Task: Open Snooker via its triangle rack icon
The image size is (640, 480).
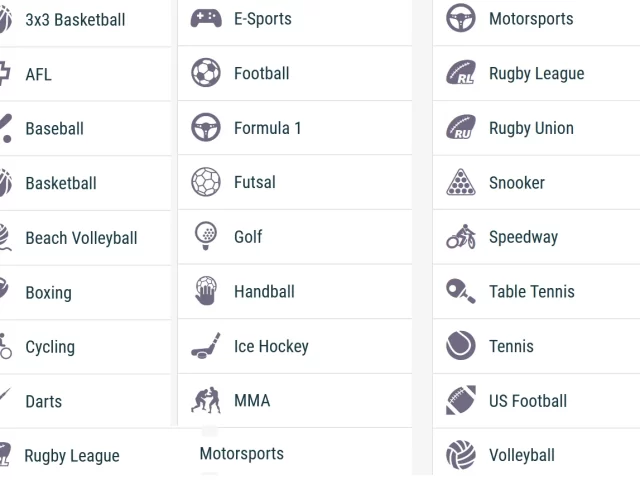Action: click(461, 182)
